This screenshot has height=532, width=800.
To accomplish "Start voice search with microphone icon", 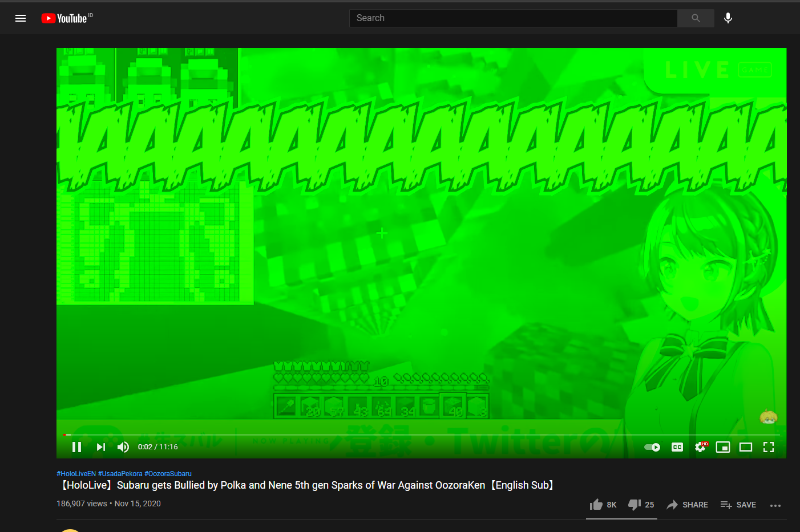I will click(x=728, y=18).
